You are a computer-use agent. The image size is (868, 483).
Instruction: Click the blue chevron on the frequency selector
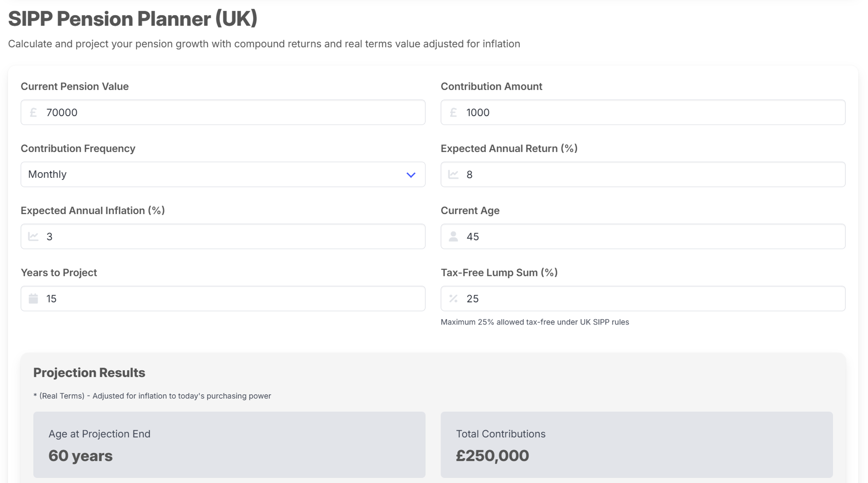(x=410, y=174)
